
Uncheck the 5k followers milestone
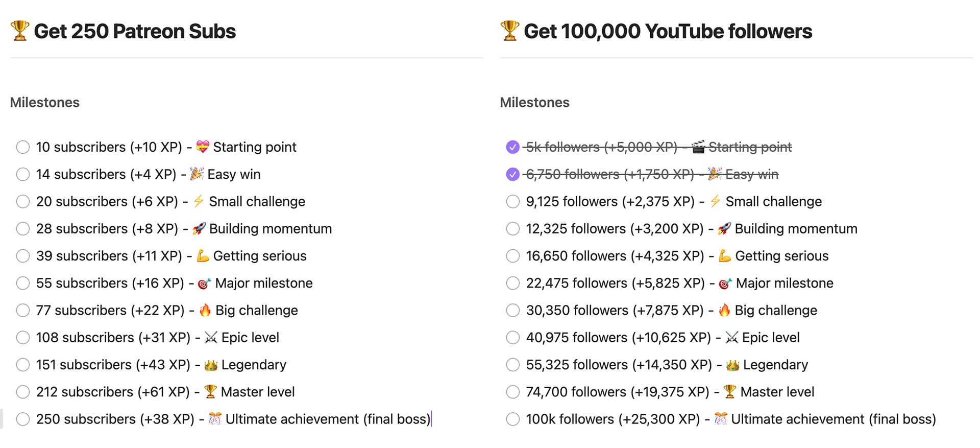[512, 147]
